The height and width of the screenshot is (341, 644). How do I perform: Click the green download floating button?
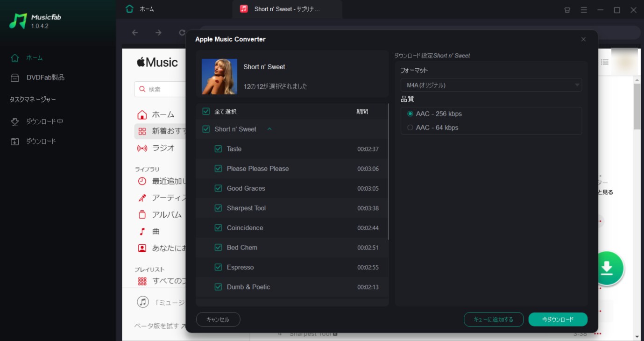(x=607, y=268)
